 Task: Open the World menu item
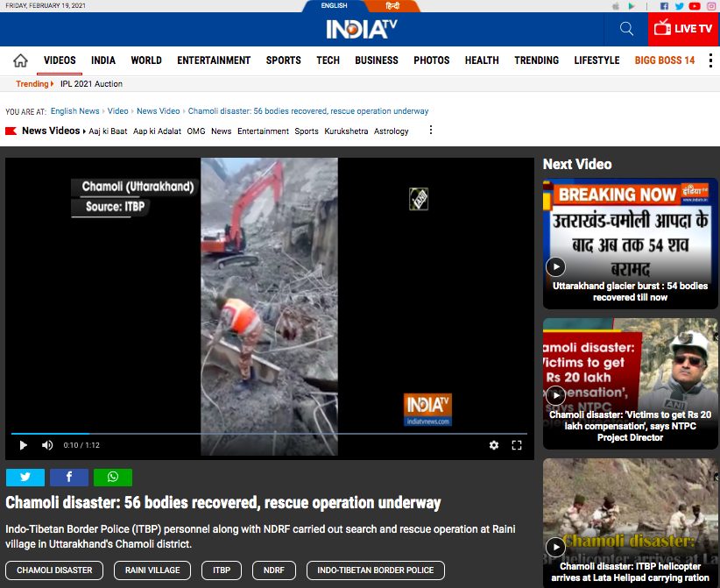click(x=146, y=60)
